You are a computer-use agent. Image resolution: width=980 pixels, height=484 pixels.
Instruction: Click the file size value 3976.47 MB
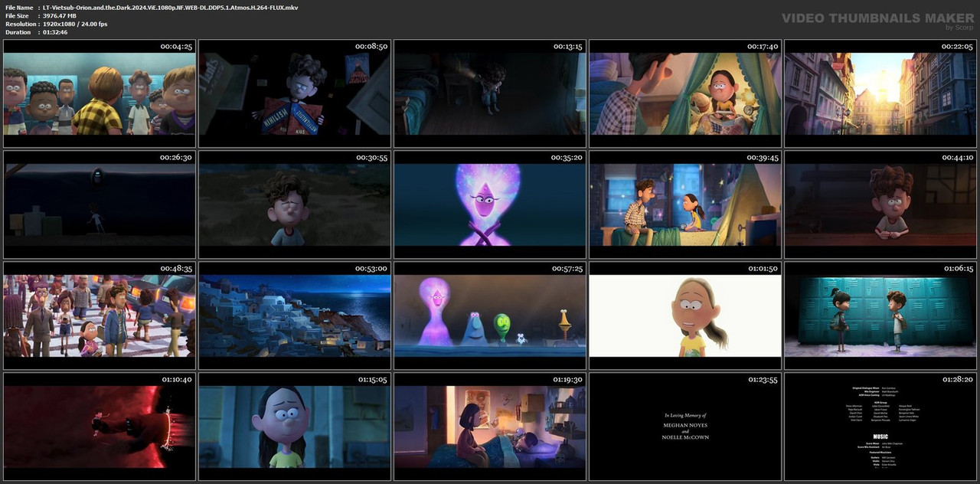(x=60, y=15)
